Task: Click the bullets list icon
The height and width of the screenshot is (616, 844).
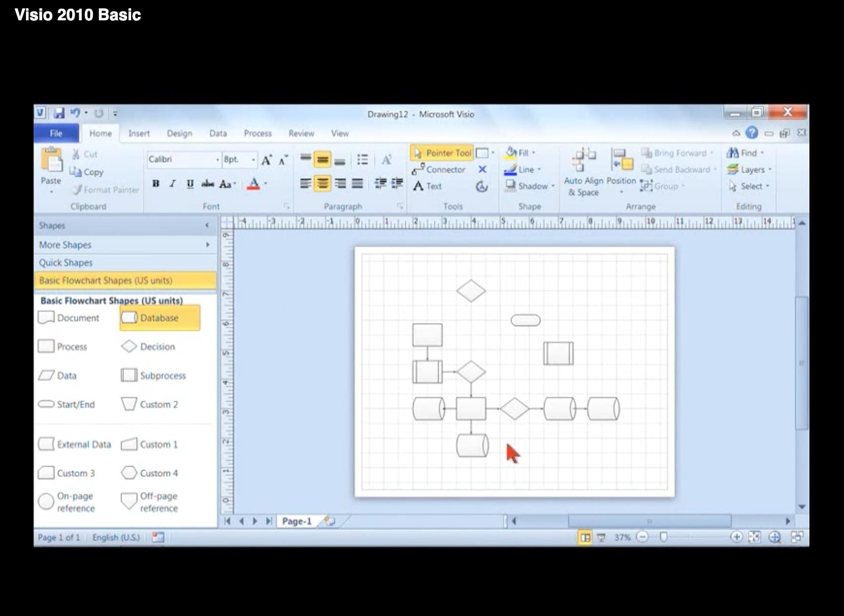Action: [x=363, y=160]
